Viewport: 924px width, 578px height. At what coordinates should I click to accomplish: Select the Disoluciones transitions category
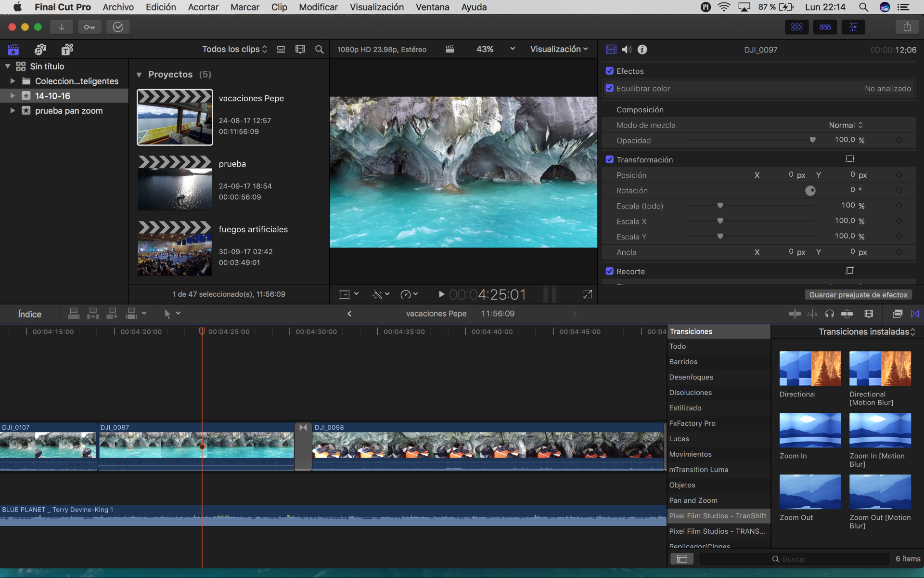(690, 393)
